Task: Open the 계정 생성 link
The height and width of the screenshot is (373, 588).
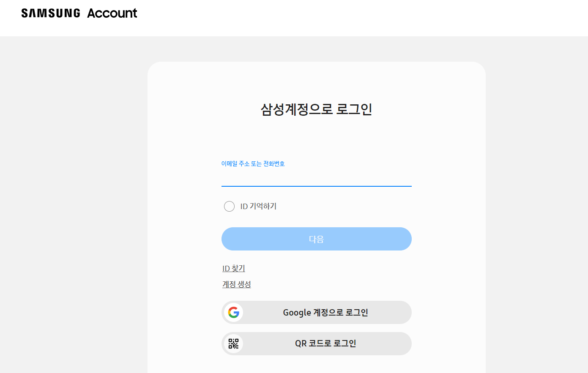Action: click(237, 284)
